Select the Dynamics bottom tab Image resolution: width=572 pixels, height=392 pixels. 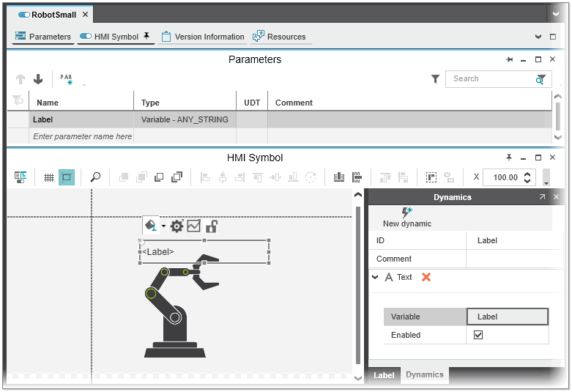(x=425, y=374)
